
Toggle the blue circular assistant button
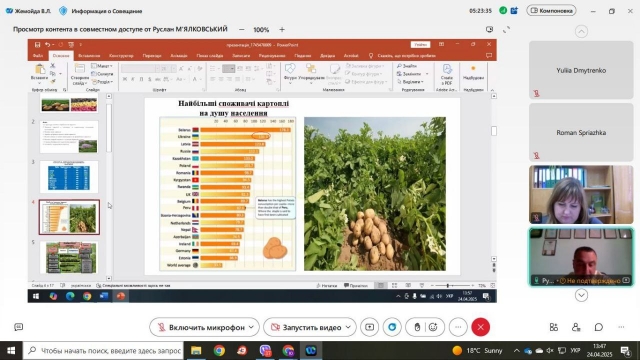(392, 327)
